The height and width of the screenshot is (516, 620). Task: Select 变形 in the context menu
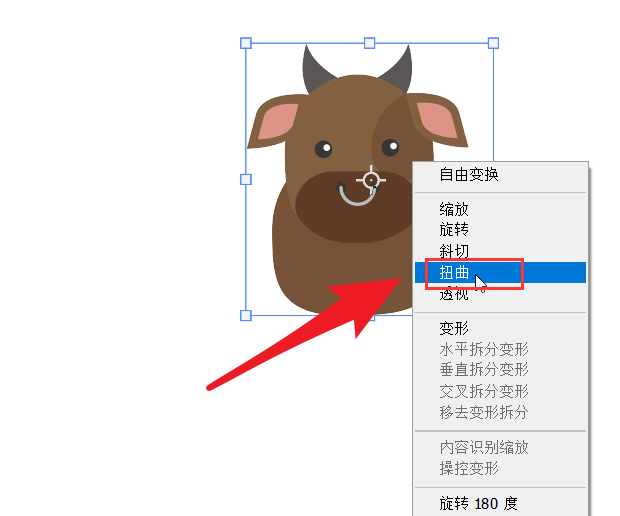(x=500, y=328)
